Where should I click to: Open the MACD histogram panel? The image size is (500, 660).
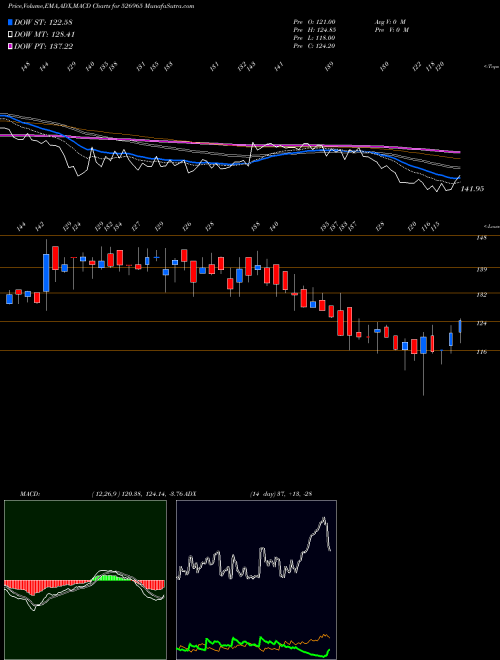click(85, 580)
